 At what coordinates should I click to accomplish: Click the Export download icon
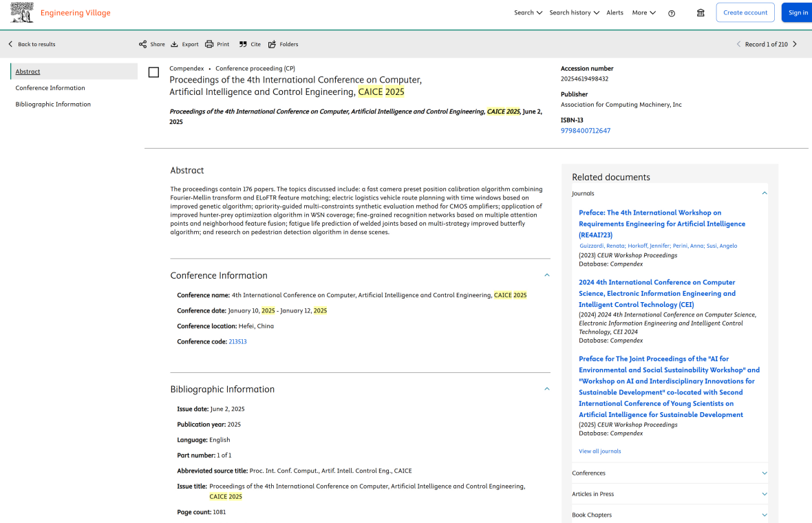click(174, 44)
